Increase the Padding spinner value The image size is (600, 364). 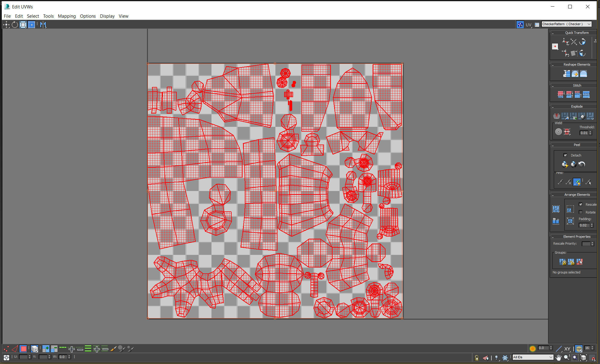click(x=592, y=224)
